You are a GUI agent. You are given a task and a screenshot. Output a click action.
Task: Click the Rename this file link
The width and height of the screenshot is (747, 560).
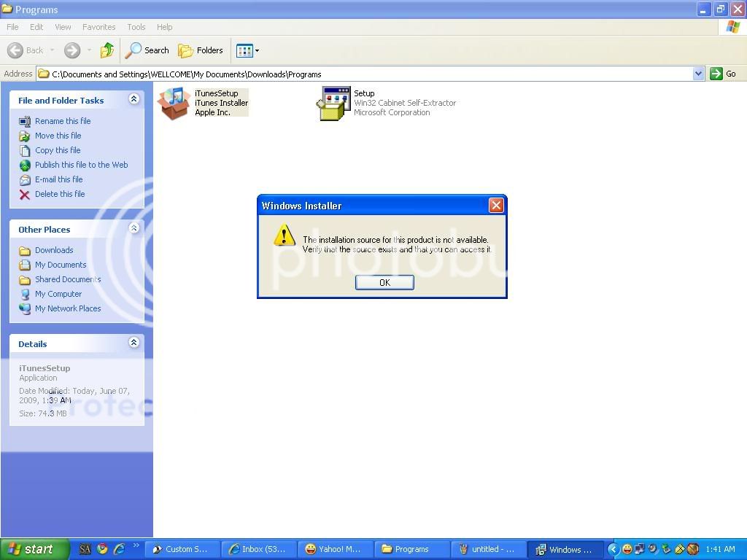click(x=63, y=121)
